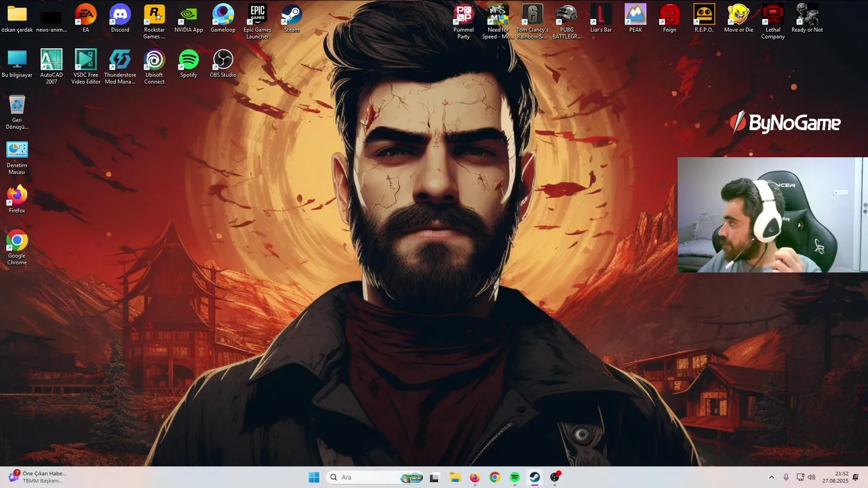Viewport: 868px width, 488px height.
Task: Select the Move or Die shortcut
Action: 738,19
